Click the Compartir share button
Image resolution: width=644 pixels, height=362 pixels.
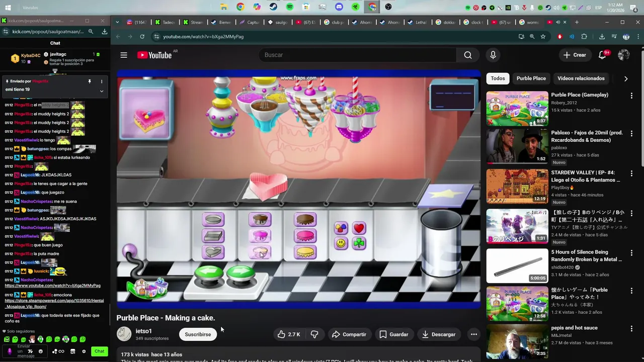coord(349,334)
